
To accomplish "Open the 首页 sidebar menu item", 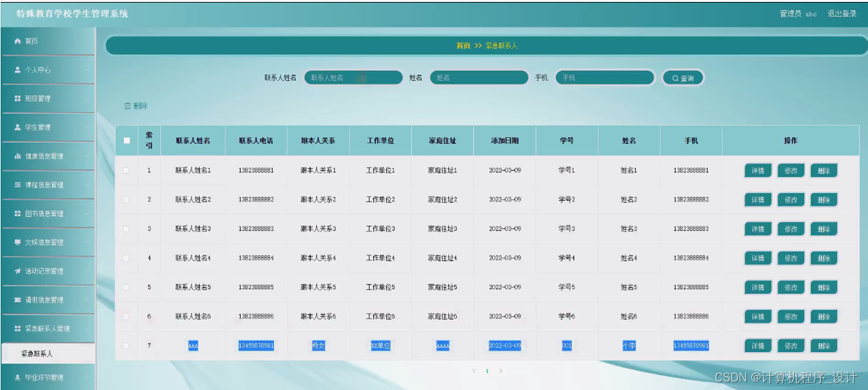I will (x=48, y=41).
